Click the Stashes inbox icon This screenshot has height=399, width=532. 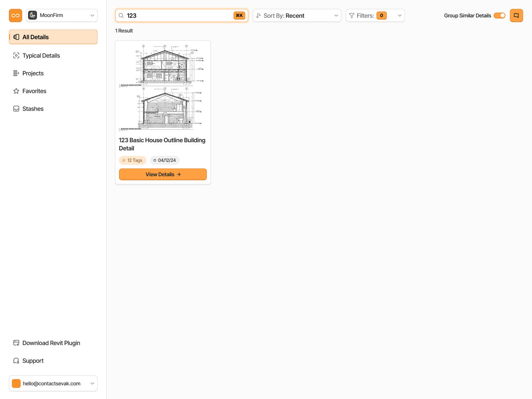16,109
